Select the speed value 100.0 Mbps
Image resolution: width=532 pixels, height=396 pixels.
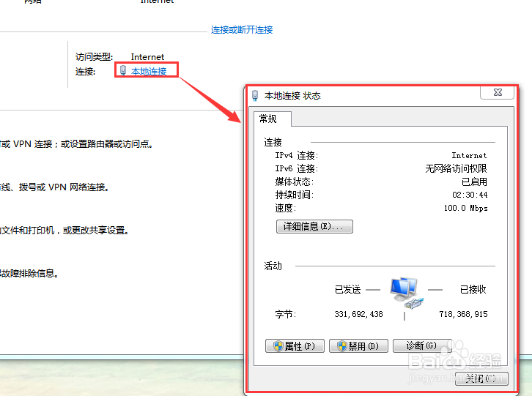465,208
